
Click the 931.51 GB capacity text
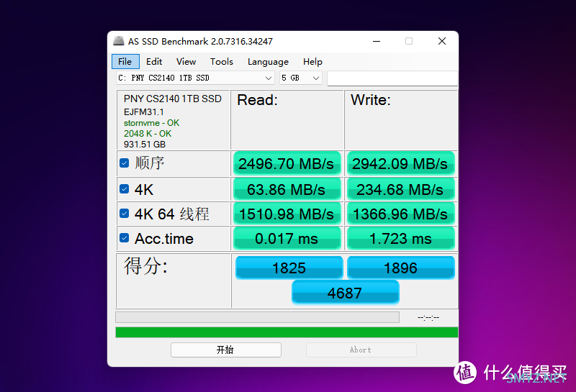145,145
